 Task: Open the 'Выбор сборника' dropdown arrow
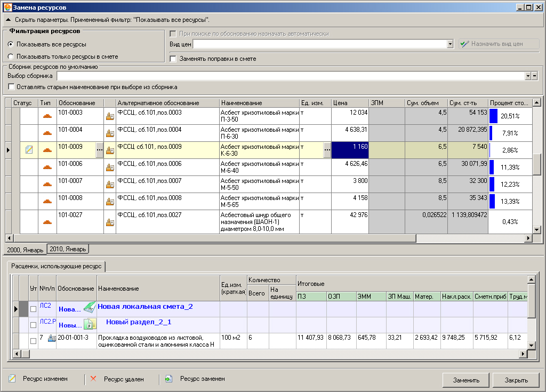(x=528, y=76)
